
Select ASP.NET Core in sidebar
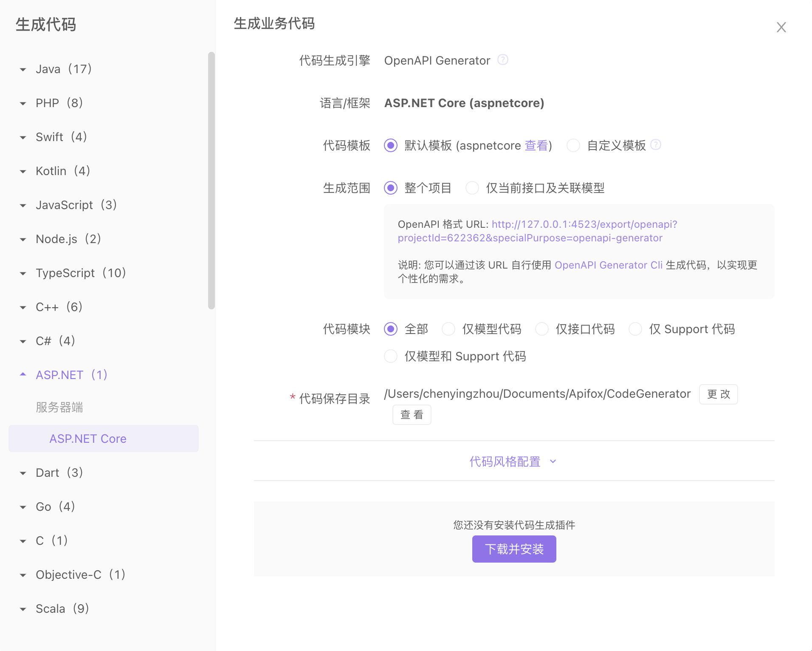(x=88, y=439)
